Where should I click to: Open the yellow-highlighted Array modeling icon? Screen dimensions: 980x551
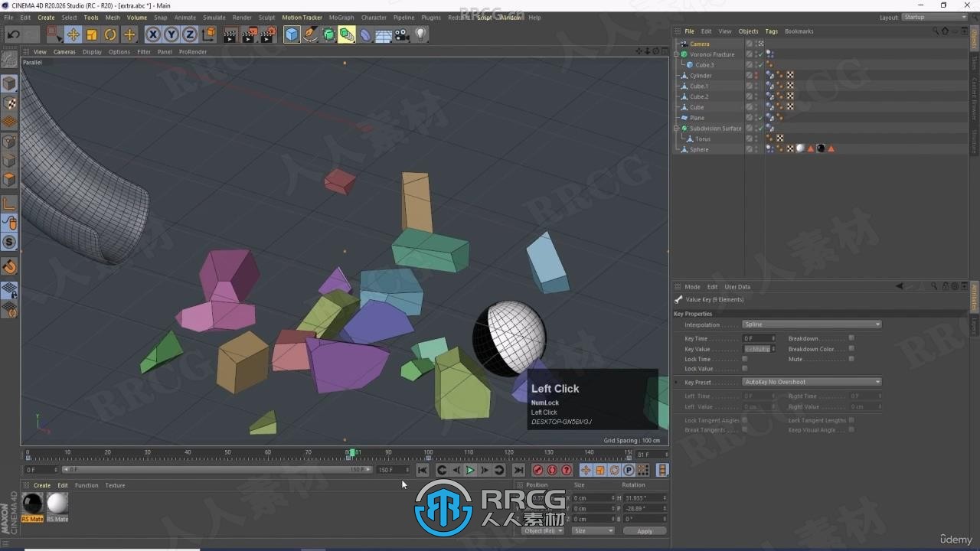tap(347, 34)
